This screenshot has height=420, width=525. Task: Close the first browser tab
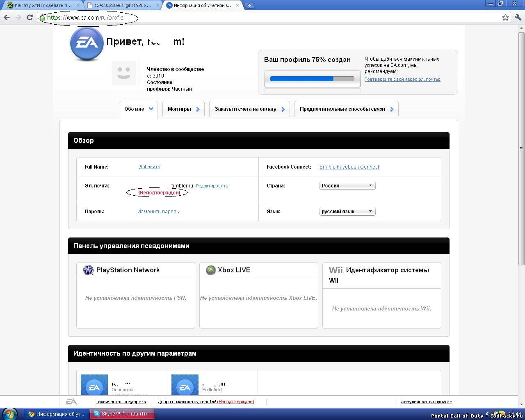click(x=78, y=5)
